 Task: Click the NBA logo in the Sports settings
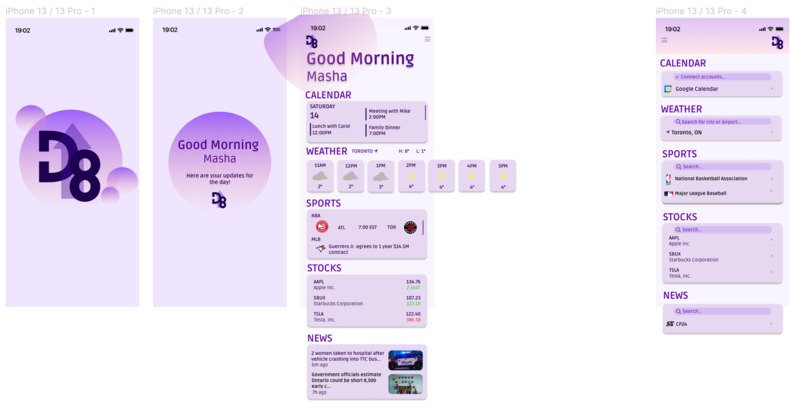click(x=668, y=179)
